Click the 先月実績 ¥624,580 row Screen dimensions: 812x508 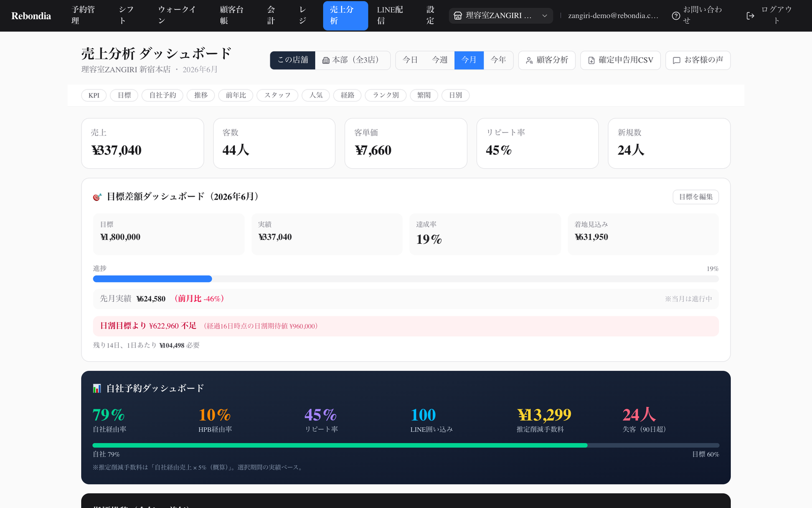pyautogui.click(x=405, y=299)
